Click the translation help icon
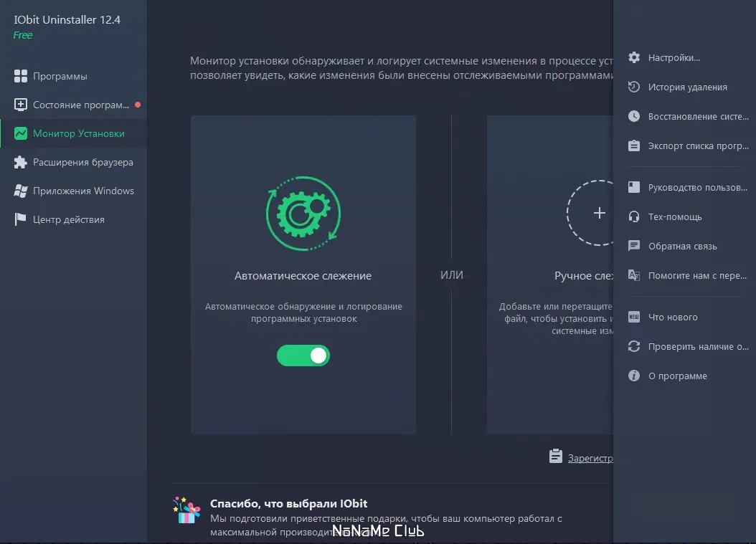The width and height of the screenshot is (756, 544). 634,275
